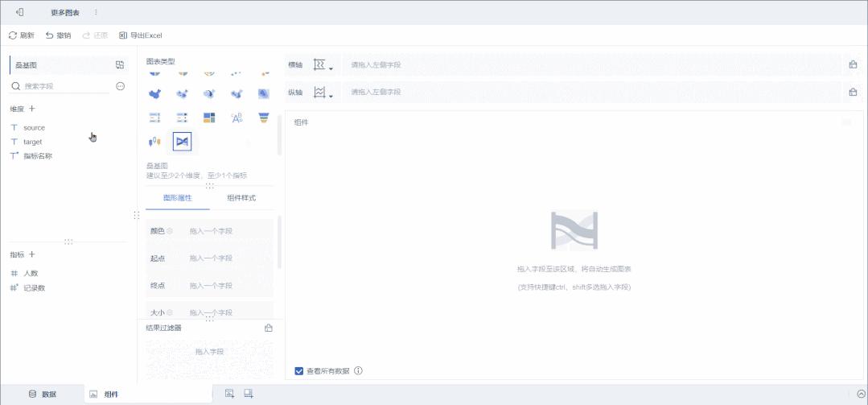Switch to the 数据 bottom tab
Image resolution: width=868 pixels, height=405 pixels.
tap(42, 395)
